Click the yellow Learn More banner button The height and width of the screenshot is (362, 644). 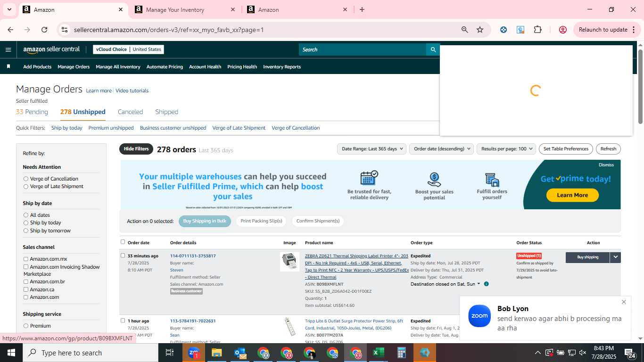pyautogui.click(x=572, y=195)
